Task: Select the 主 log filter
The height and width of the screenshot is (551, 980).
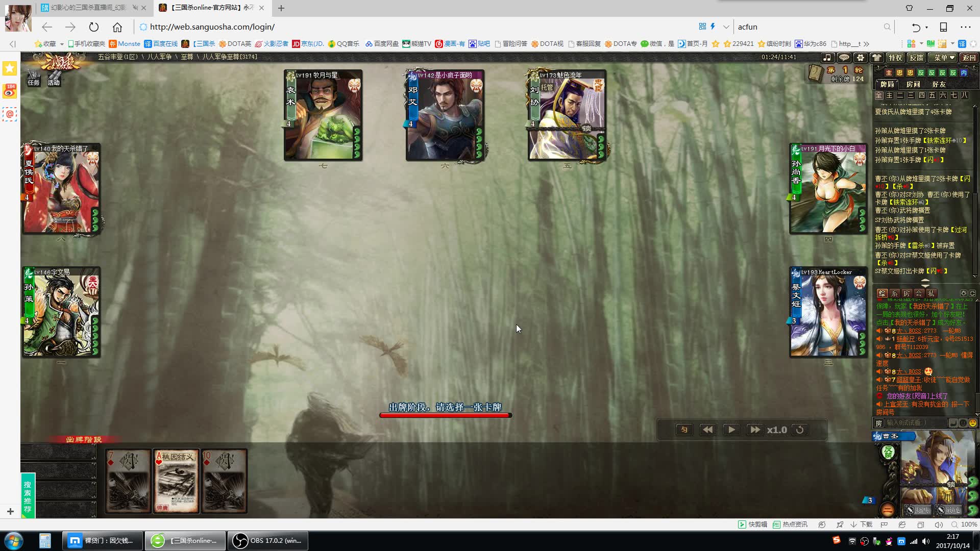Action: tap(890, 95)
